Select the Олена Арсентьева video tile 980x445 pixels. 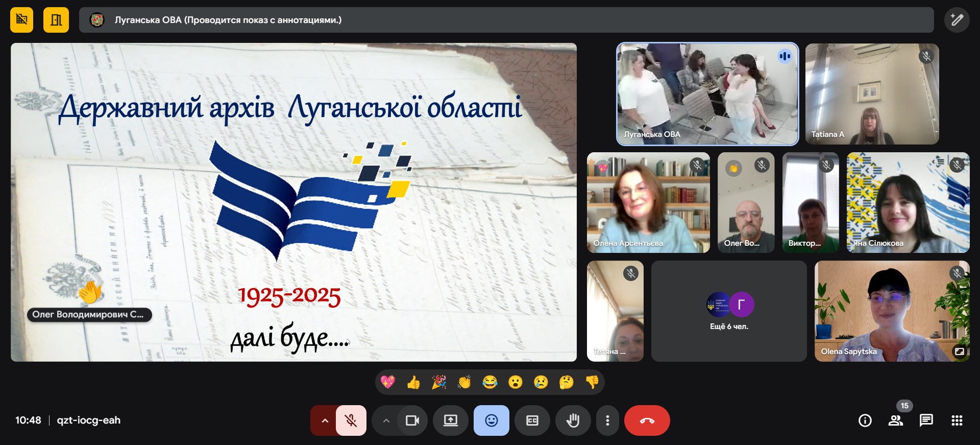[648, 202]
